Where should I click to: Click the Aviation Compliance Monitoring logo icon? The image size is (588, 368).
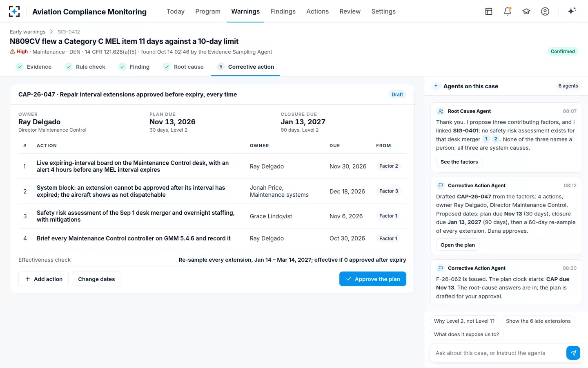(14, 11)
